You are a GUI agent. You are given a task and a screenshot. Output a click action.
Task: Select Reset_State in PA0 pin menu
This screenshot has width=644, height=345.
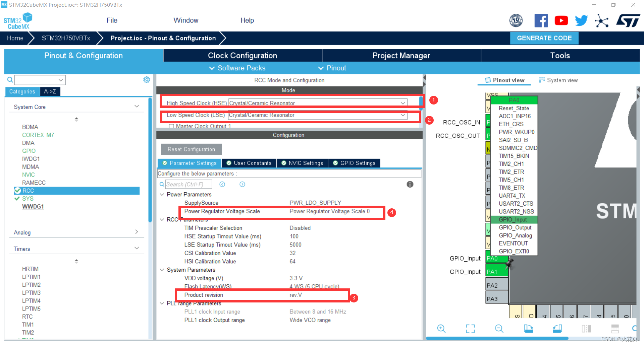tap(514, 108)
